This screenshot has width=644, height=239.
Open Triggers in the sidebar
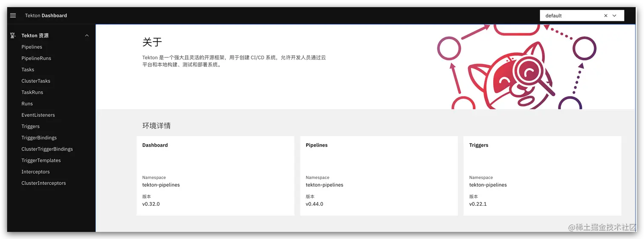[31, 126]
